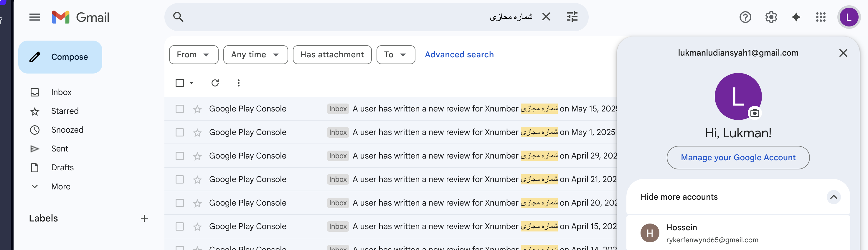The height and width of the screenshot is (250, 868).
Task: Select the April 15 review email checkbox
Action: point(180,226)
